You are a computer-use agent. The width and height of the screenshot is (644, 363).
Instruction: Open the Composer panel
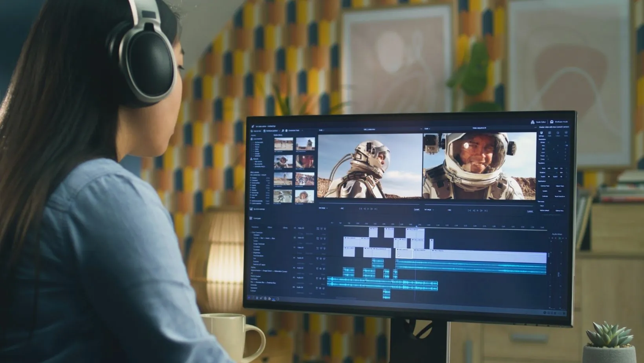pos(256,218)
